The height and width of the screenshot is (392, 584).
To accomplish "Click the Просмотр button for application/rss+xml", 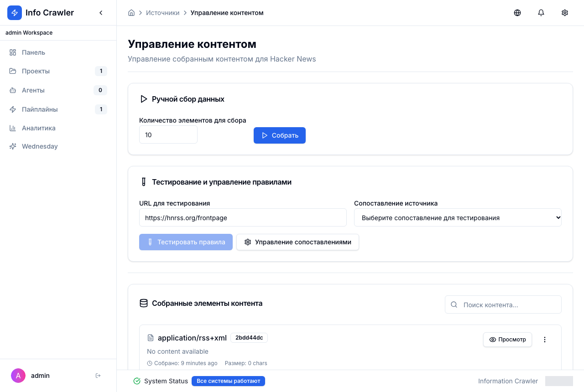I will click(x=507, y=340).
